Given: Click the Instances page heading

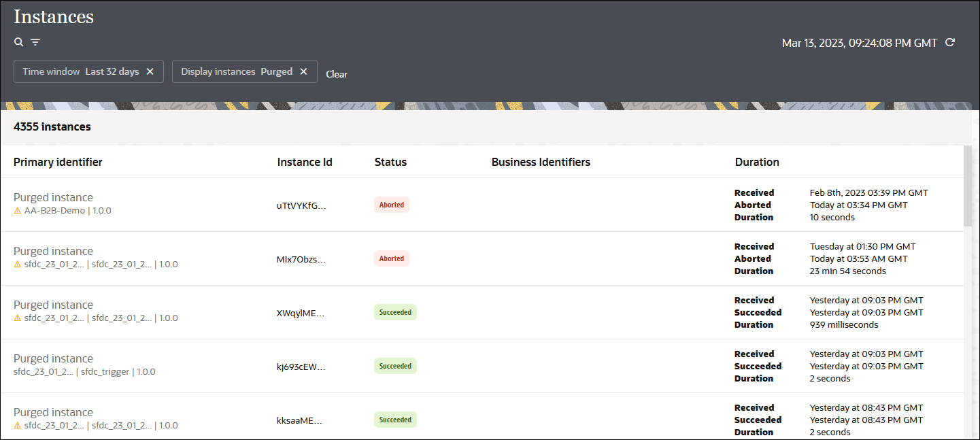Looking at the screenshot, I should (x=54, y=17).
